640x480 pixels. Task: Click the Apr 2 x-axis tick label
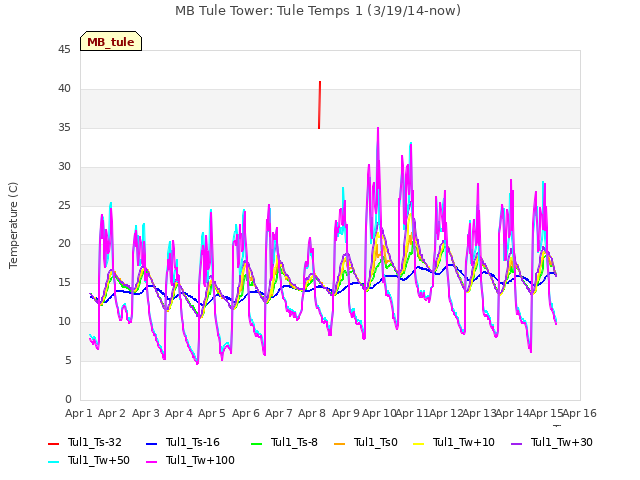(x=112, y=413)
